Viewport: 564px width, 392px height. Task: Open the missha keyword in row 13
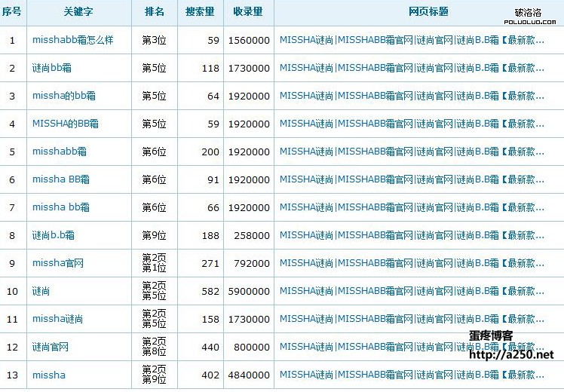pos(49,375)
